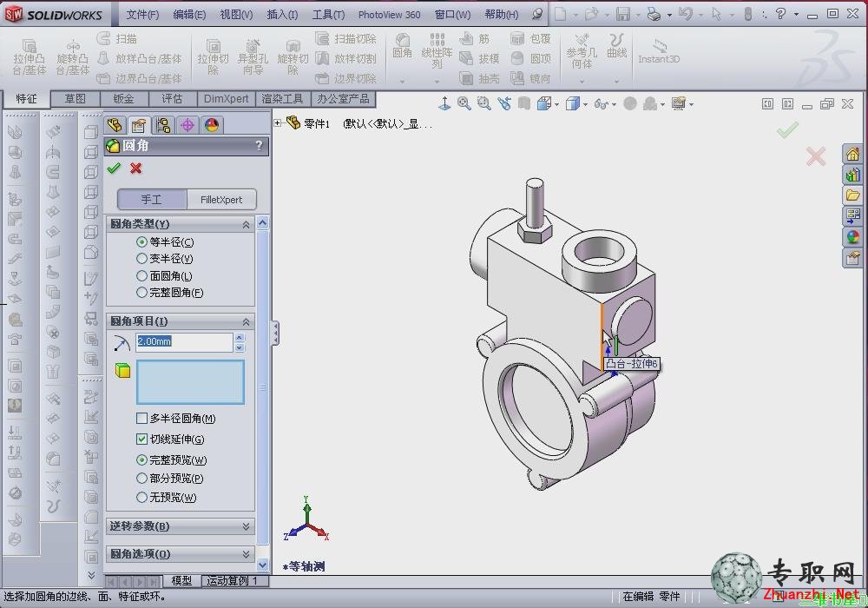Click the FilletXpert mode button
This screenshot has height=608, width=868.
(221, 200)
